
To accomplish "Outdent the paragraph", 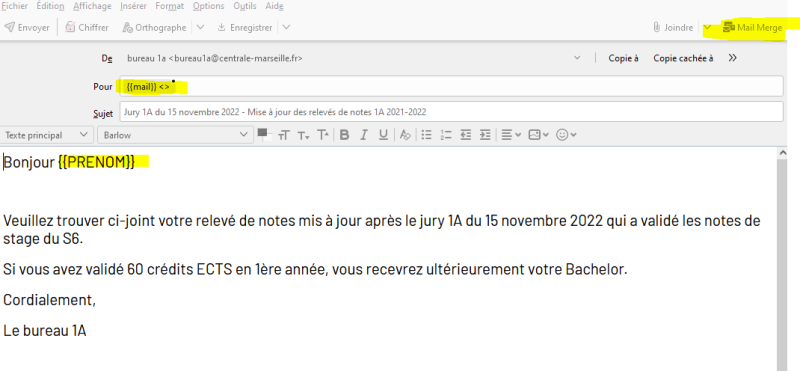I will click(465, 135).
